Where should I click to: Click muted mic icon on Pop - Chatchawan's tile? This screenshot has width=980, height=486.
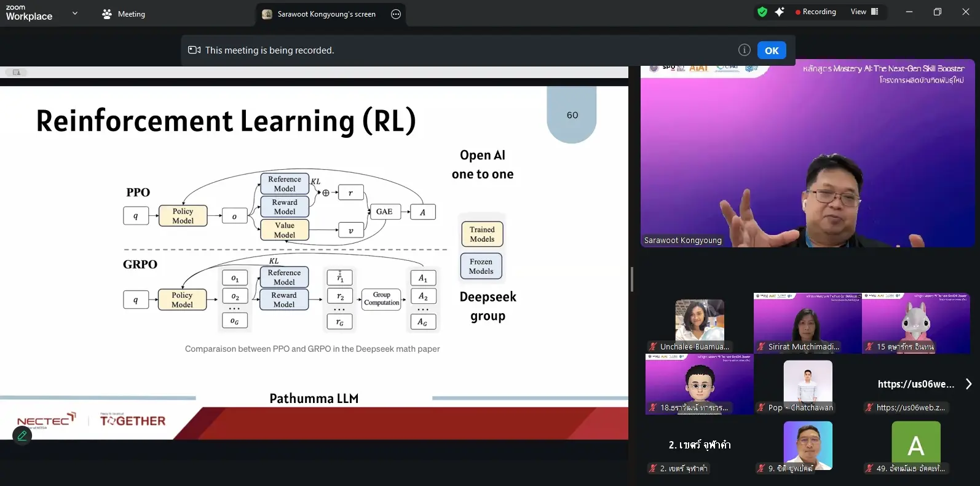[761, 407]
